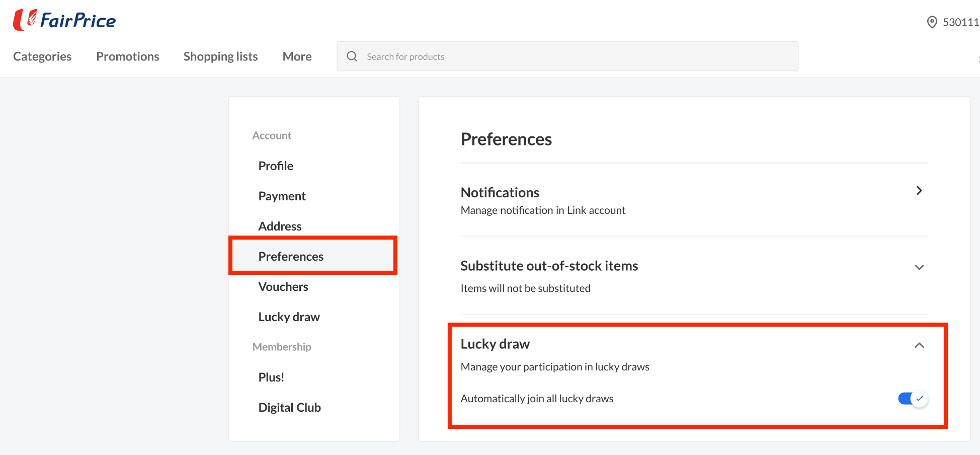Click the search magnifier icon

coord(352,56)
